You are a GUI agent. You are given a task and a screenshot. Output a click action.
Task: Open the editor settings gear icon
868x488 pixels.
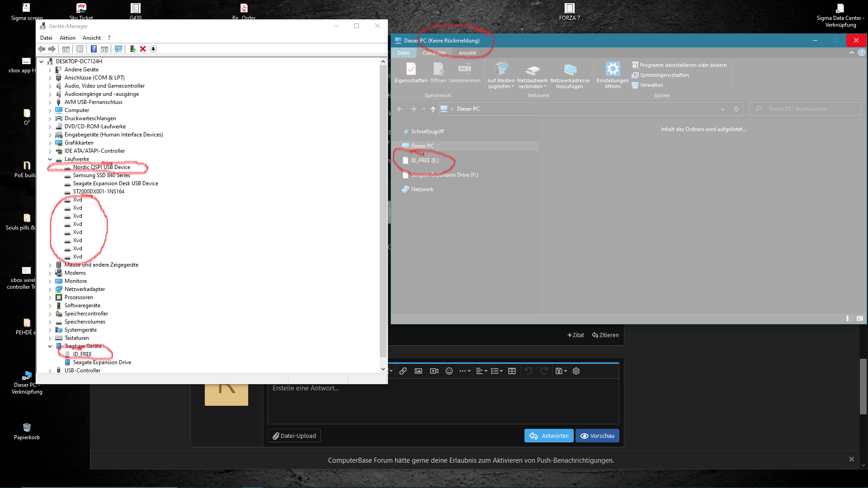(576, 371)
